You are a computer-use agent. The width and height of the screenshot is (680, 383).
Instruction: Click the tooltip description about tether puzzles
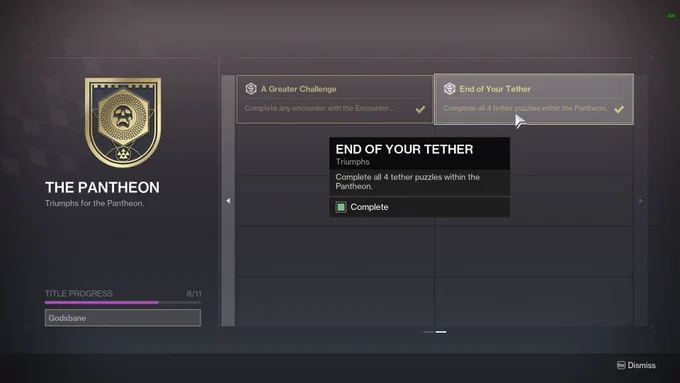[x=408, y=182]
